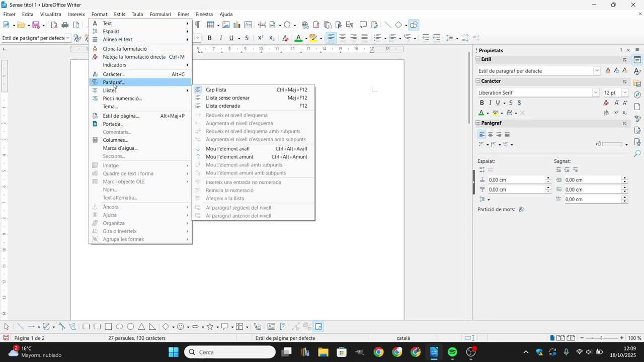
Task: Select the Rectangle shape tool
Action: (x=86, y=327)
